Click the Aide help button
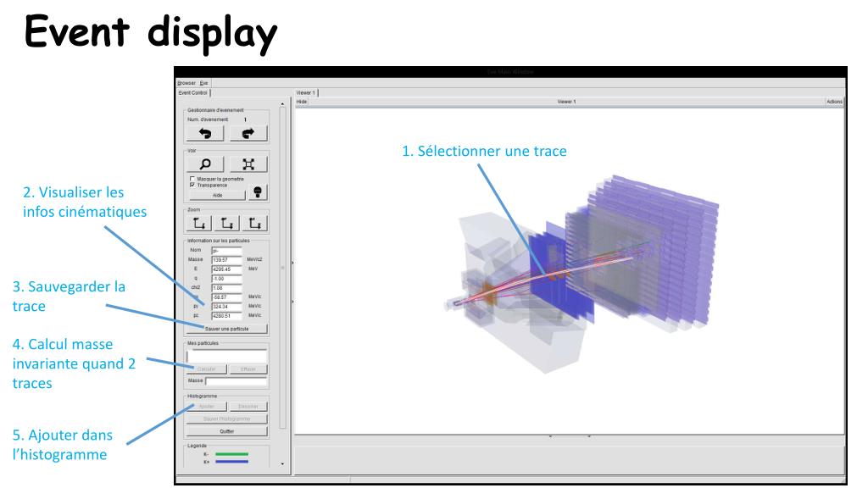 217,196
